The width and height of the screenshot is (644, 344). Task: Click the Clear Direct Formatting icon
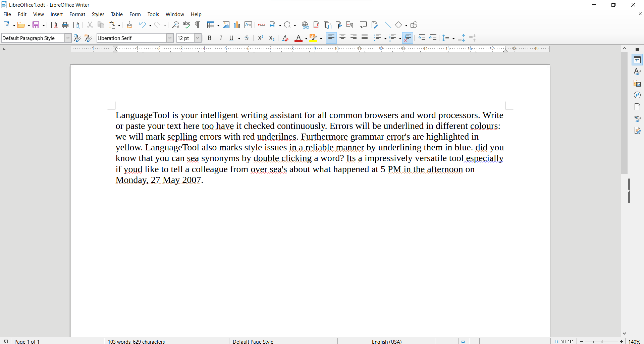tap(285, 38)
